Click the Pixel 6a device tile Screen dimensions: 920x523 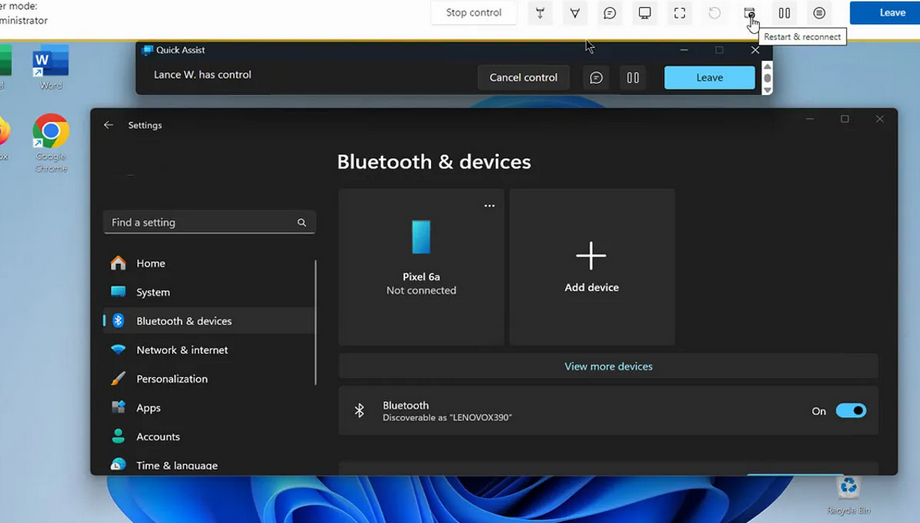[421, 266]
